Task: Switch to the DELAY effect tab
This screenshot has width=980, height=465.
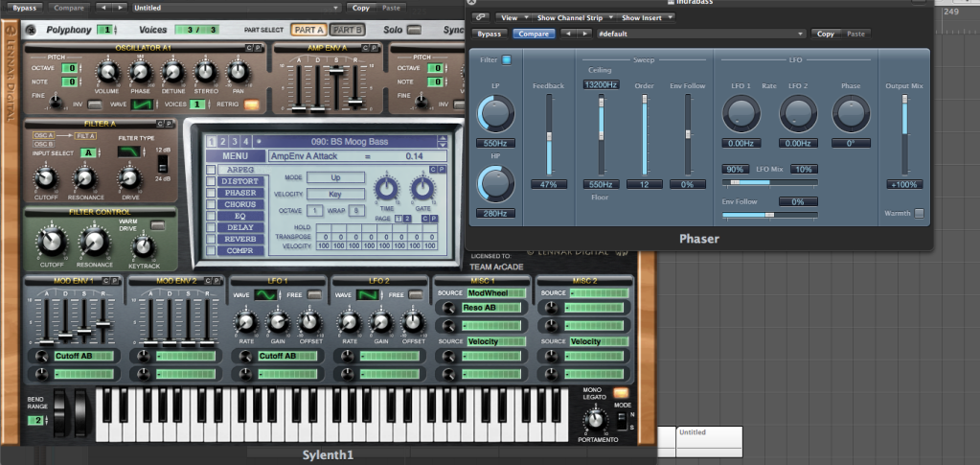Action: click(x=241, y=228)
